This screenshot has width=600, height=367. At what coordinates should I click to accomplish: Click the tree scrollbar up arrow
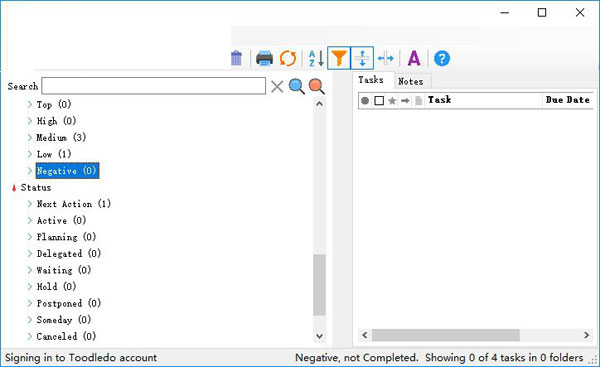[320, 104]
